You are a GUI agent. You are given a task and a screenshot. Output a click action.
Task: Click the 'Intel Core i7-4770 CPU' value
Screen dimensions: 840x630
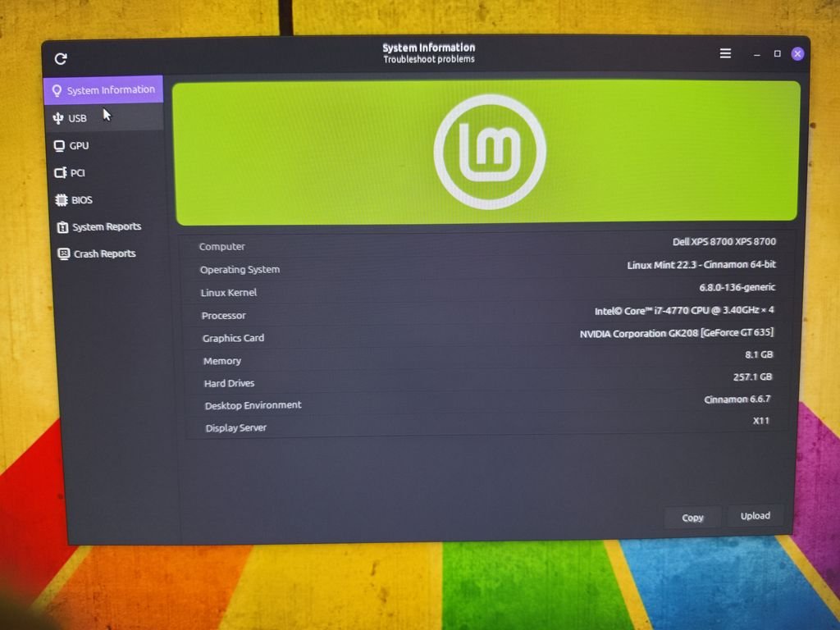click(684, 311)
